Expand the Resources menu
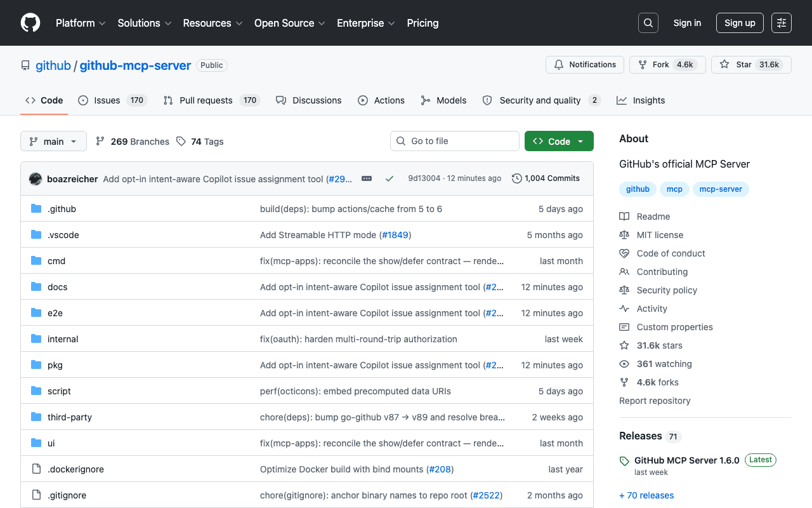Viewport: 812px width, 508px height. tap(213, 23)
